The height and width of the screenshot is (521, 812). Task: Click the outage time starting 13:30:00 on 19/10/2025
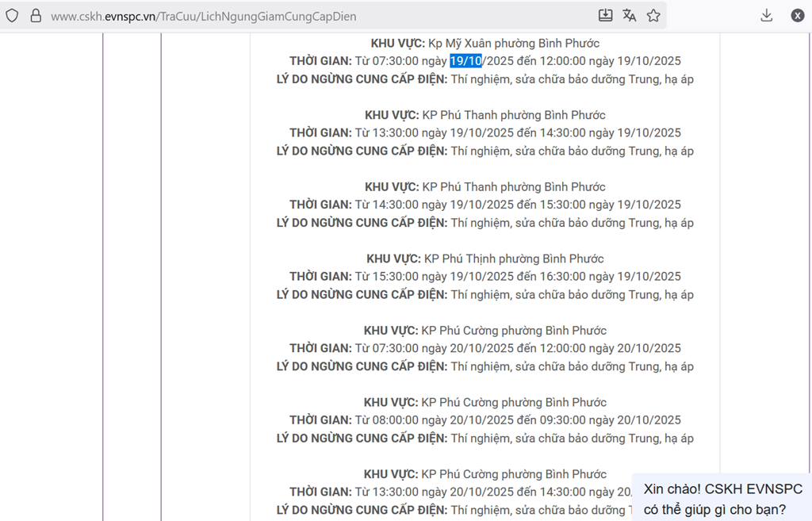point(517,132)
